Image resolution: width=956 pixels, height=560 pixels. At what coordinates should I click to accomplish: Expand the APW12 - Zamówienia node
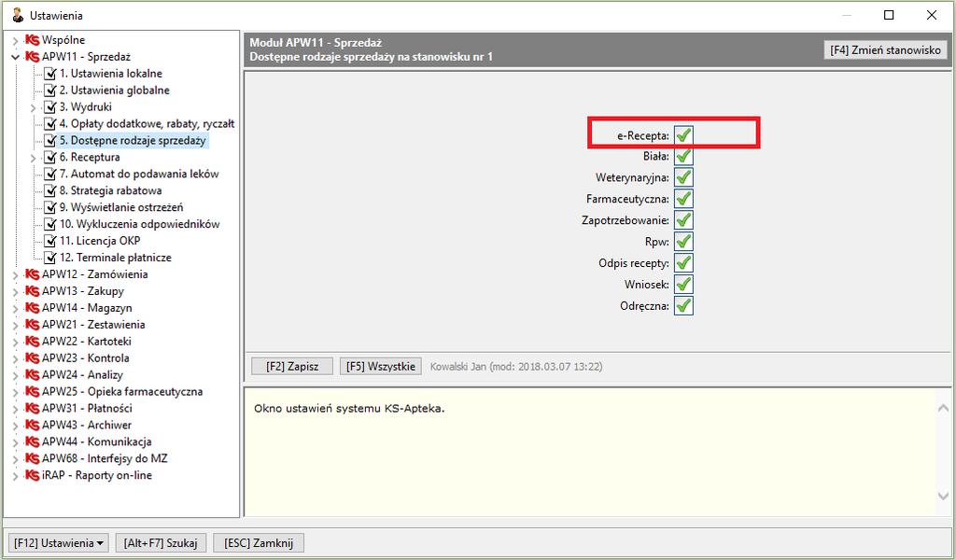pos(15,274)
